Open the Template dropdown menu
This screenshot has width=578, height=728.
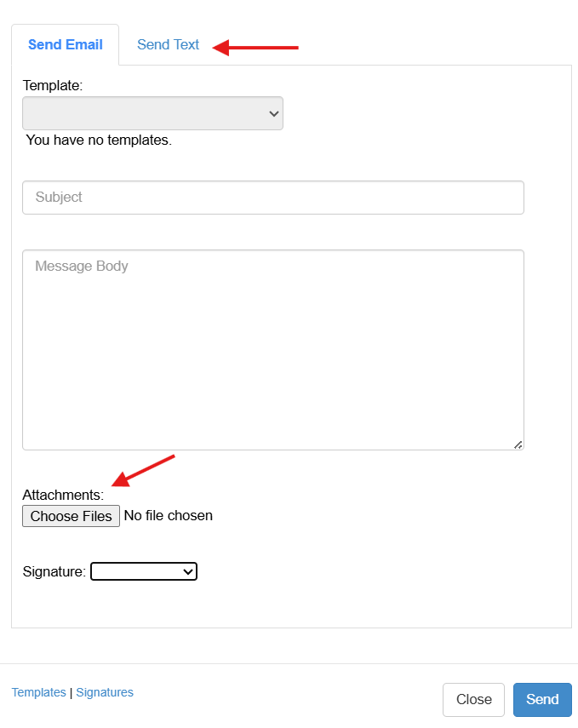(152, 112)
